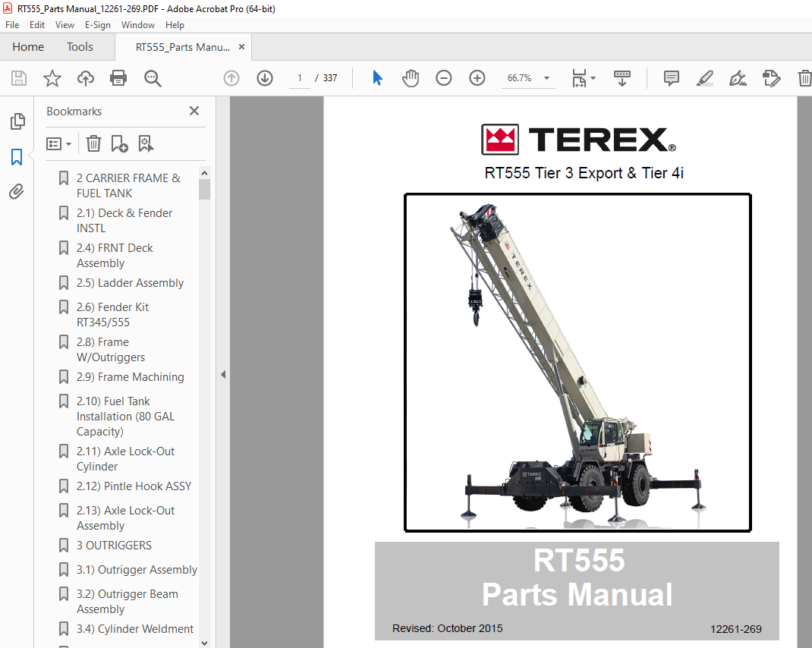The height and width of the screenshot is (648, 812).
Task: Open bookmark 2.5) Ladder Assembly
Action: [130, 283]
